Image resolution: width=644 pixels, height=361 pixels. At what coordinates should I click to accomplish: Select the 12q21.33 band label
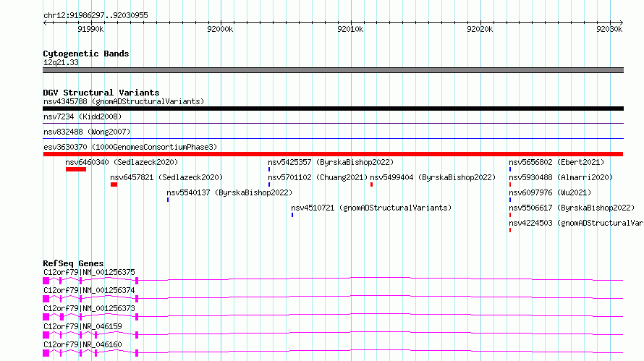[62, 62]
